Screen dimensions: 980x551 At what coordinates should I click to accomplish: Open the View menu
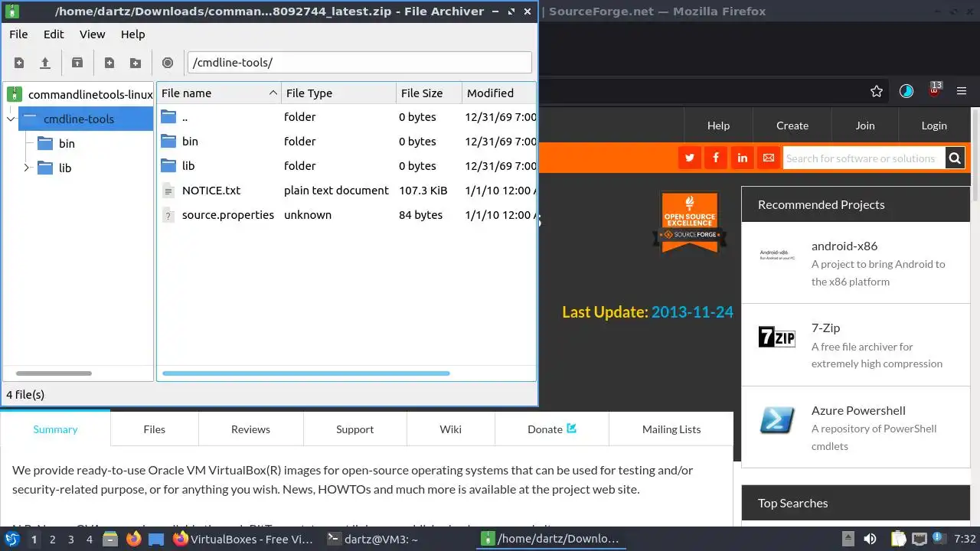[x=92, y=34]
